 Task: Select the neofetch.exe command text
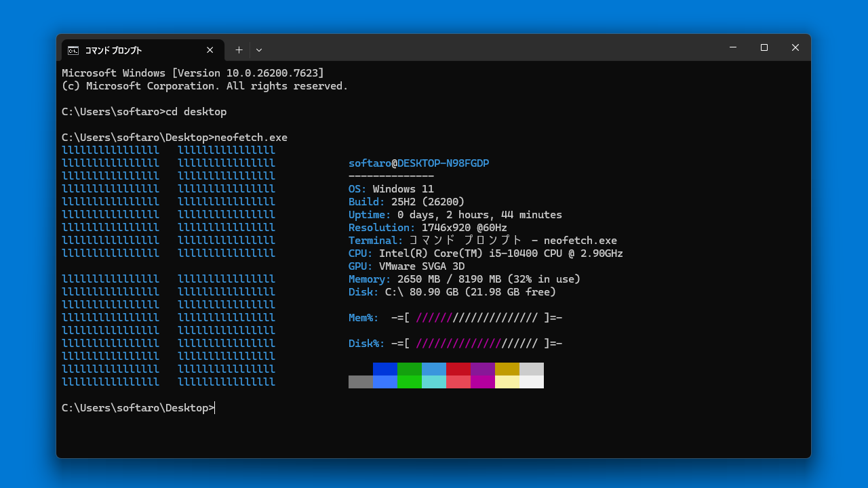click(x=250, y=137)
